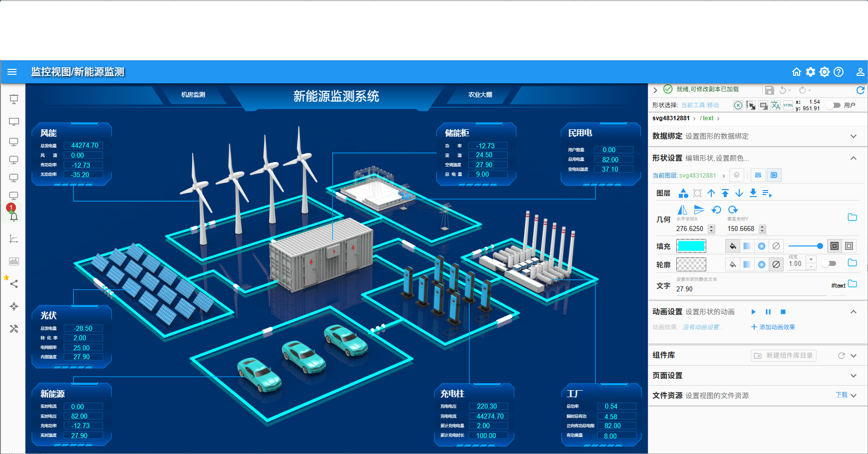Select the no-fill option in the 填充 row
This screenshot has width=868, height=454.
[x=776, y=246]
